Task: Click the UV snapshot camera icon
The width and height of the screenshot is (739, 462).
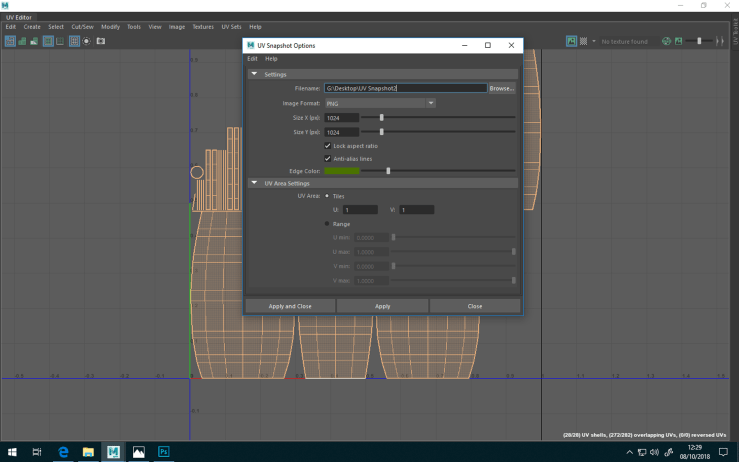Action: 100,41
